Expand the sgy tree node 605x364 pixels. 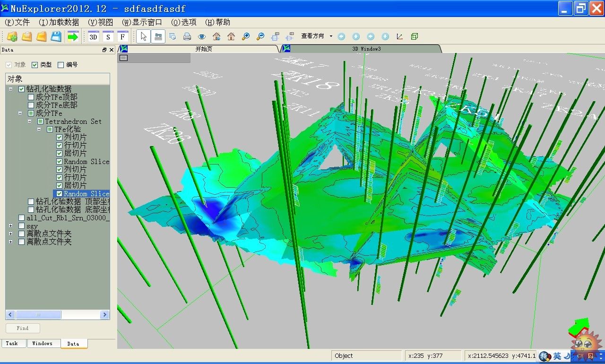(10, 226)
